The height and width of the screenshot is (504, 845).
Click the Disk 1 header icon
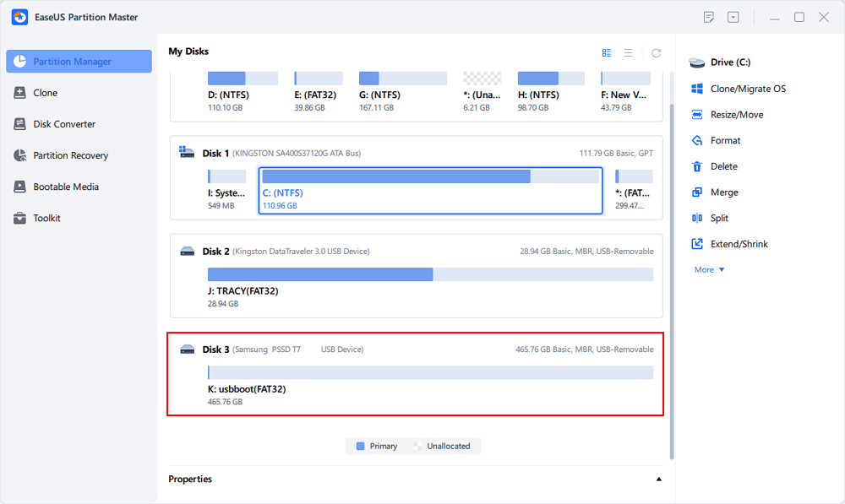(187, 153)
